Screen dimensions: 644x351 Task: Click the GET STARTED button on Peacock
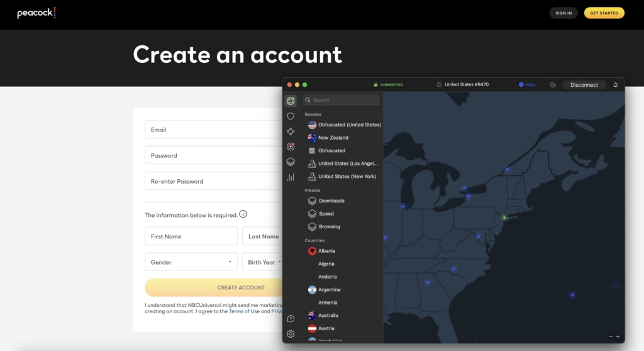coord(604,13)
